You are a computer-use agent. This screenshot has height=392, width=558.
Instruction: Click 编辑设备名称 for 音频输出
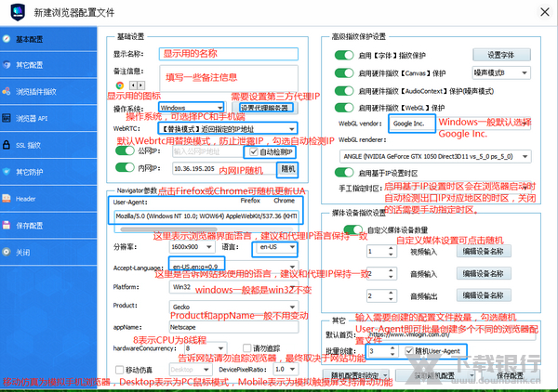(x=484, y=295)
